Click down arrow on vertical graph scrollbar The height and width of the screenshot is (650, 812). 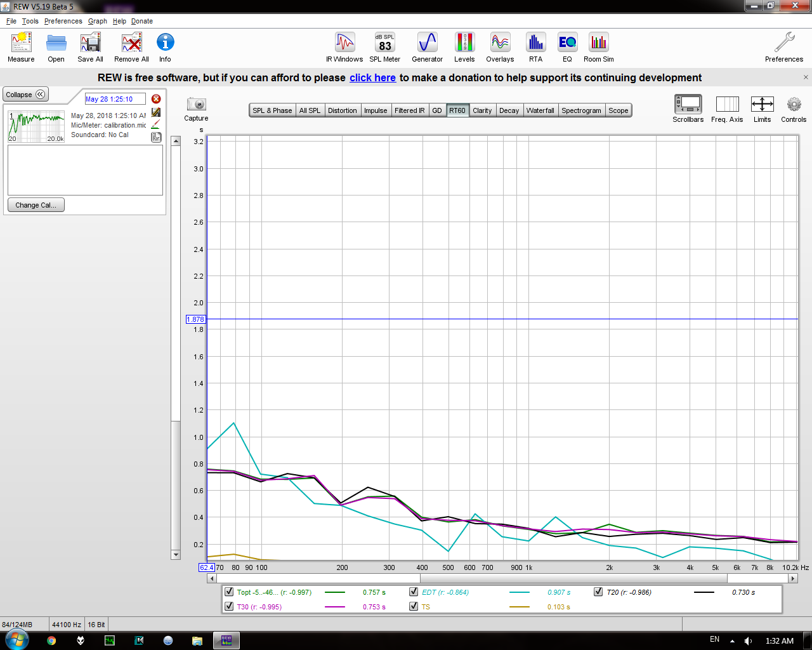click(176, 555)
